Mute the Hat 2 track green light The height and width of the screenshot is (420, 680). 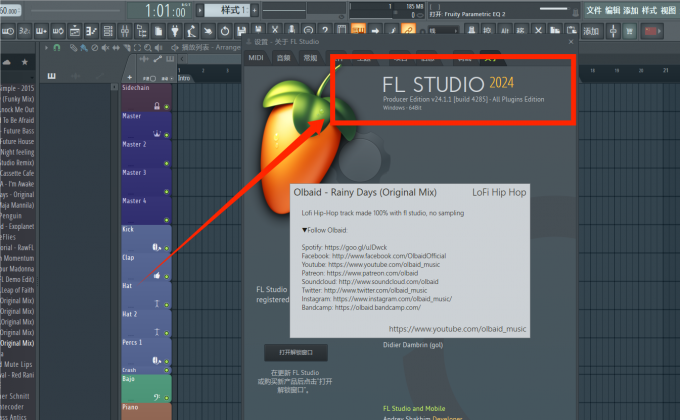click(167, 333)
